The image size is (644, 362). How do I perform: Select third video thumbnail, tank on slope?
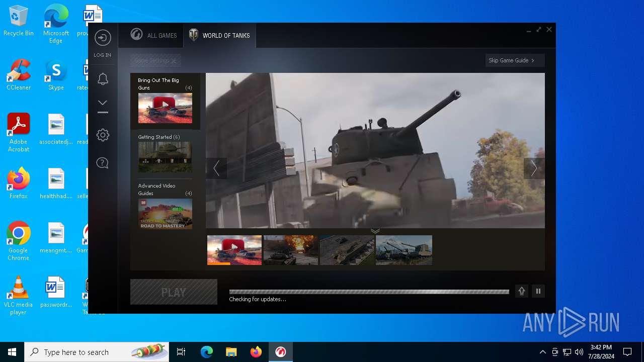pos(347,250)
